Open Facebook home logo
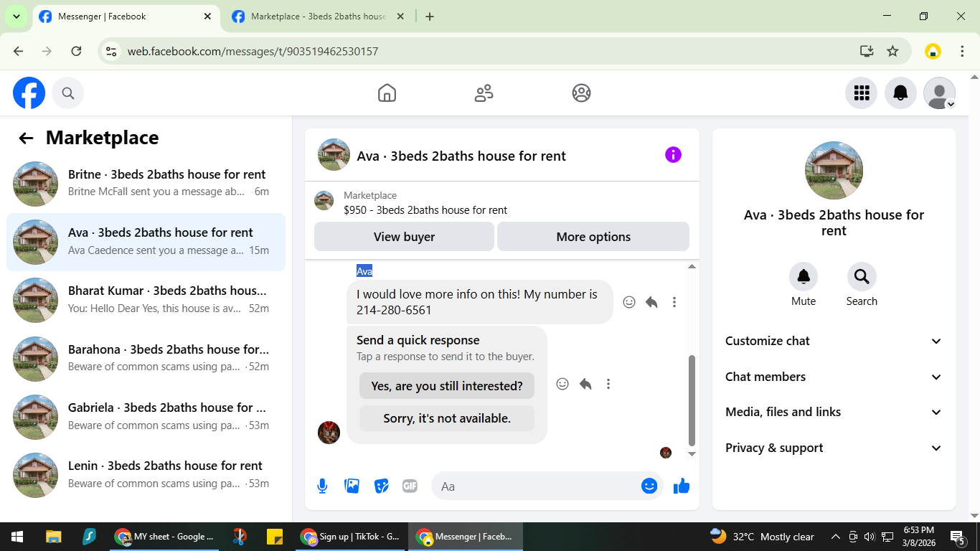The image size is (980, 551). 29,93
